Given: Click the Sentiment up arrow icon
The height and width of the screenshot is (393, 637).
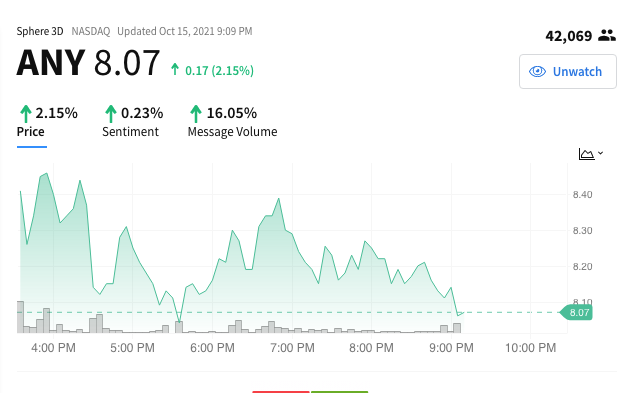Looking at the screenshot, I should pyautogui.click(x=110, y=113).
